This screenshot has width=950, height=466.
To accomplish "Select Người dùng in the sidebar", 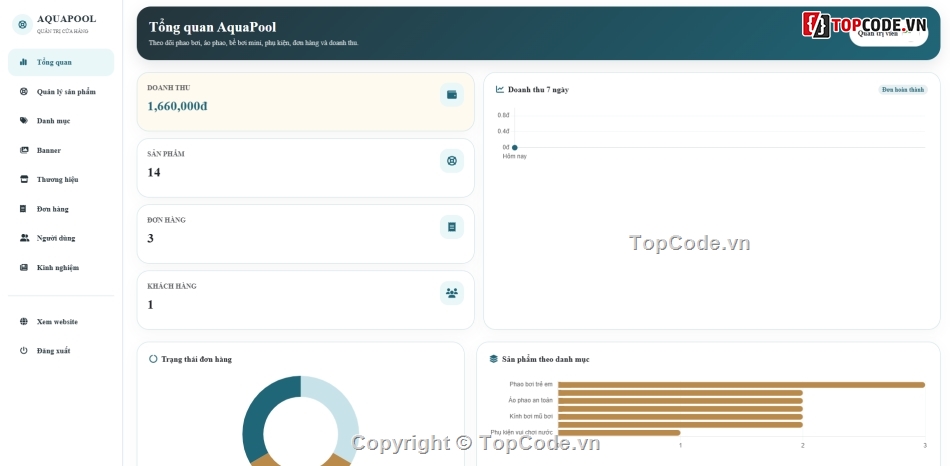I will [x=61, y=238].
